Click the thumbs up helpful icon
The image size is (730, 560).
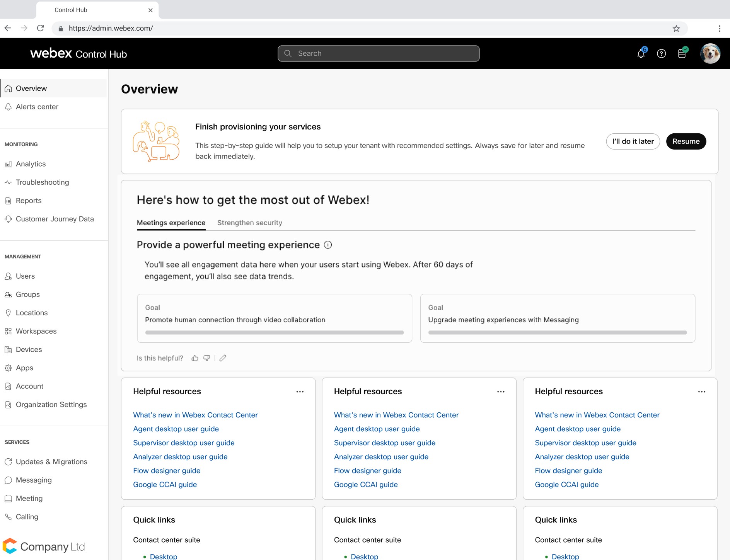(195, 358)
